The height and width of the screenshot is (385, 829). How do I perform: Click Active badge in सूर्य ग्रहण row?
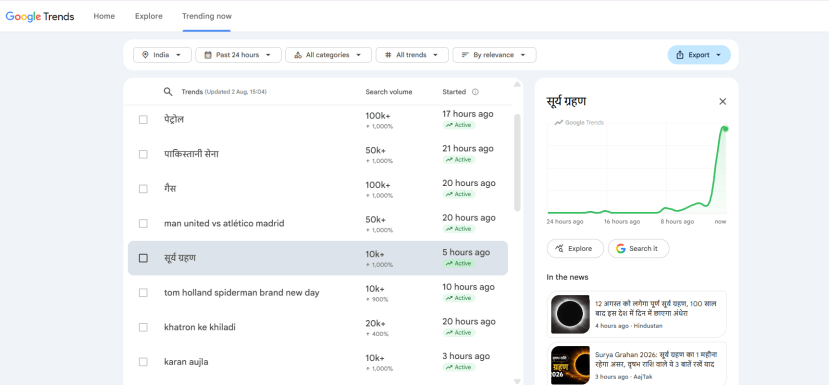pos(459,263)
